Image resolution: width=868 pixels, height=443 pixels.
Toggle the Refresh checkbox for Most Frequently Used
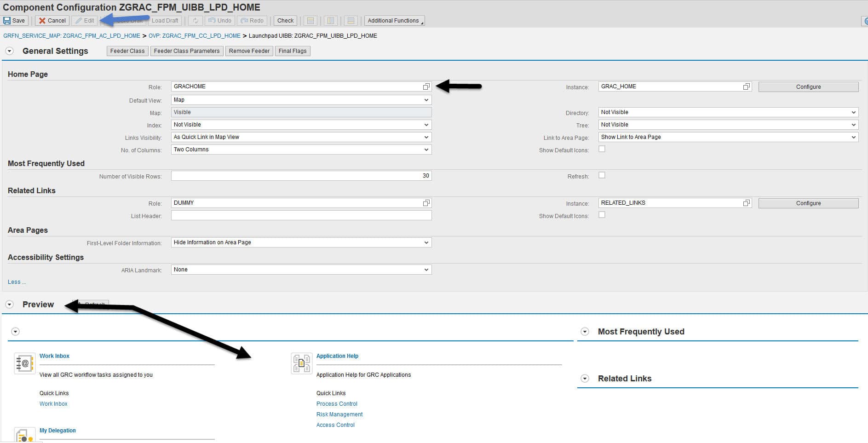602,175
